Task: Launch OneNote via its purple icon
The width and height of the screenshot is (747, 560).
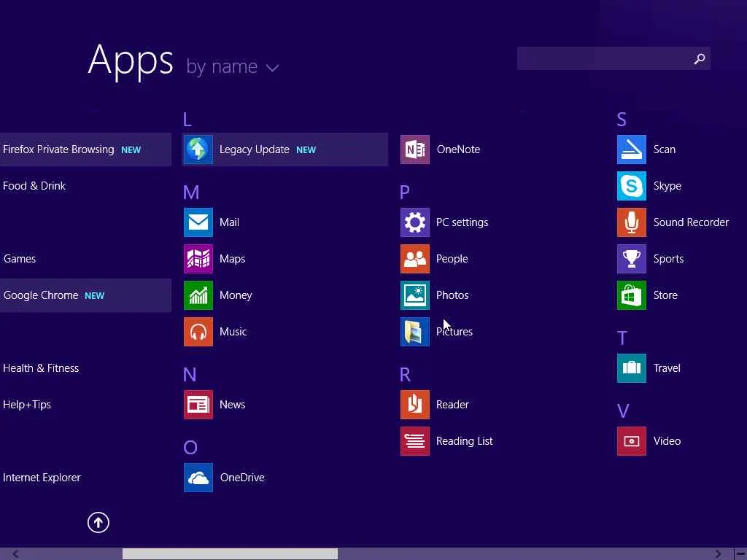Action: pyautogui.click(x=415, y=149)
